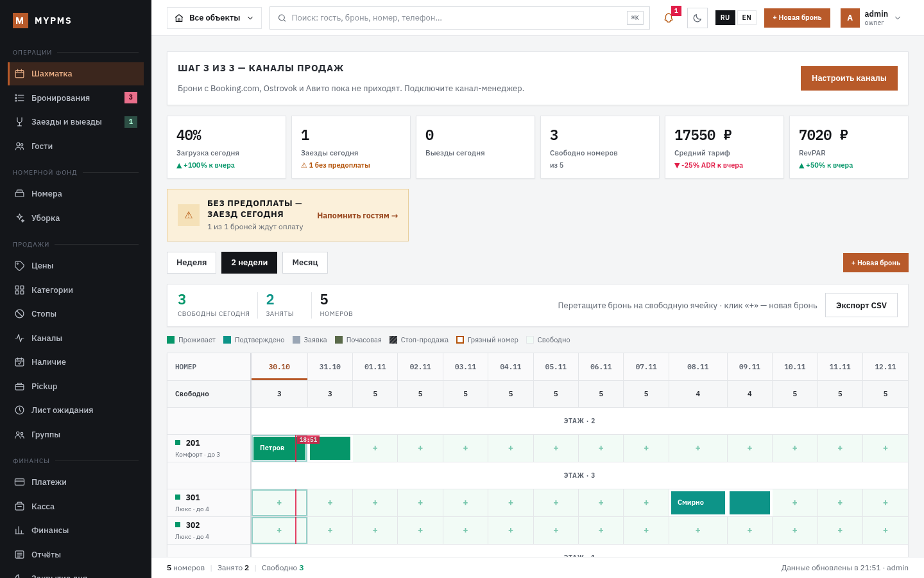Switch interface language to EN
Image resolution: width=924 pixels, height=578 pixels.
[x=746, y=18]
